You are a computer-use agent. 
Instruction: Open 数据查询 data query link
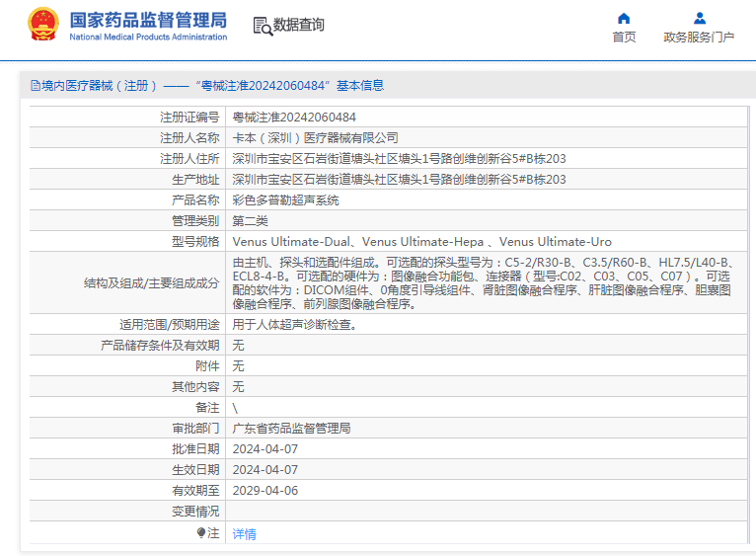(x=298, y=25)
